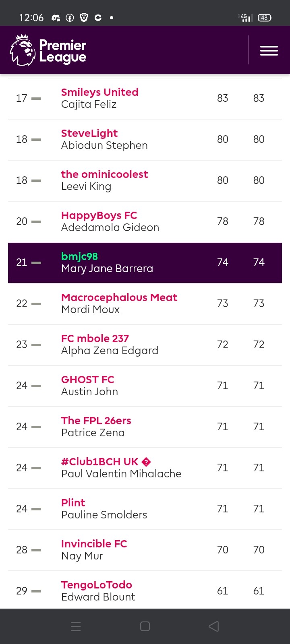Select HappyBoys FC team name
290x644 pixels.
tap(99, 215)
